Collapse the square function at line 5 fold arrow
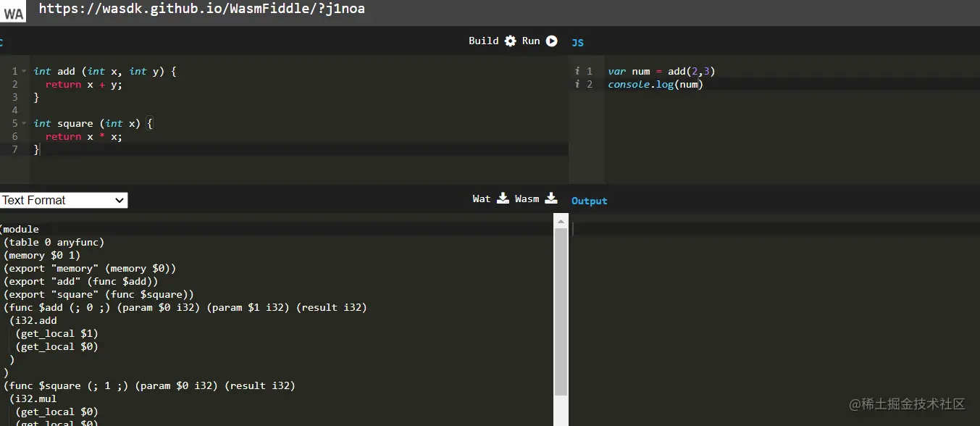 [x=25, y=123]
